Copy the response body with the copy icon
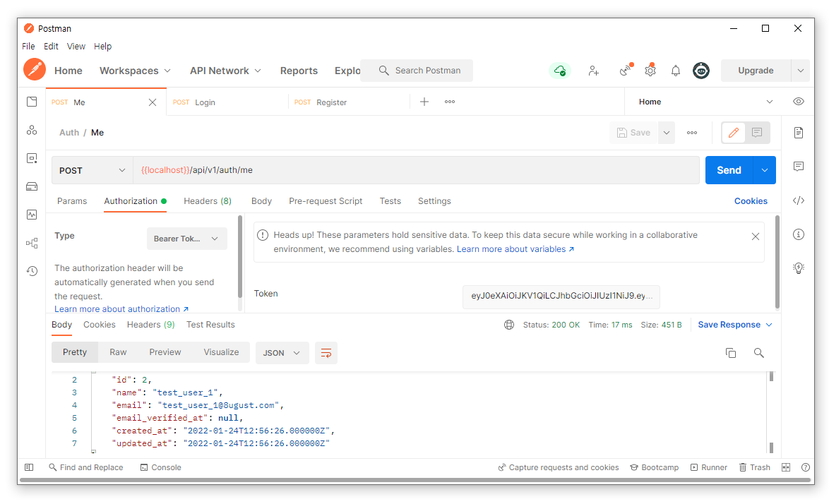Viewport: 829px width, 504px height. tap(731, 353)
